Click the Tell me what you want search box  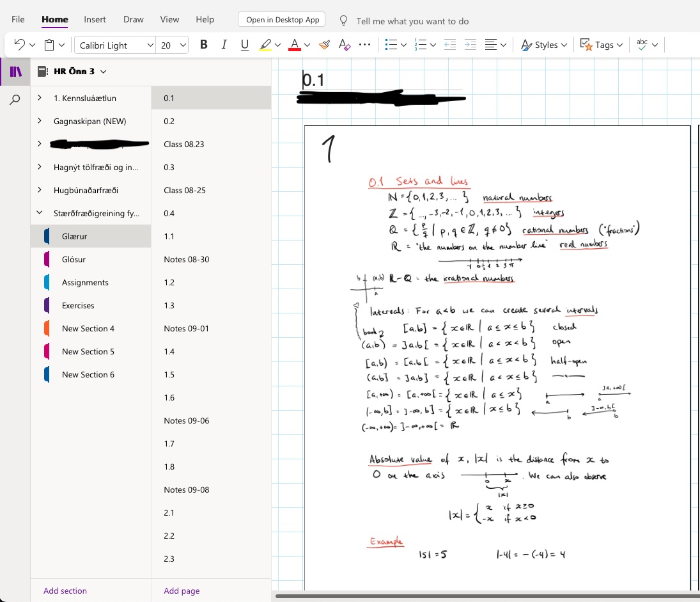(x=412, y=21)
